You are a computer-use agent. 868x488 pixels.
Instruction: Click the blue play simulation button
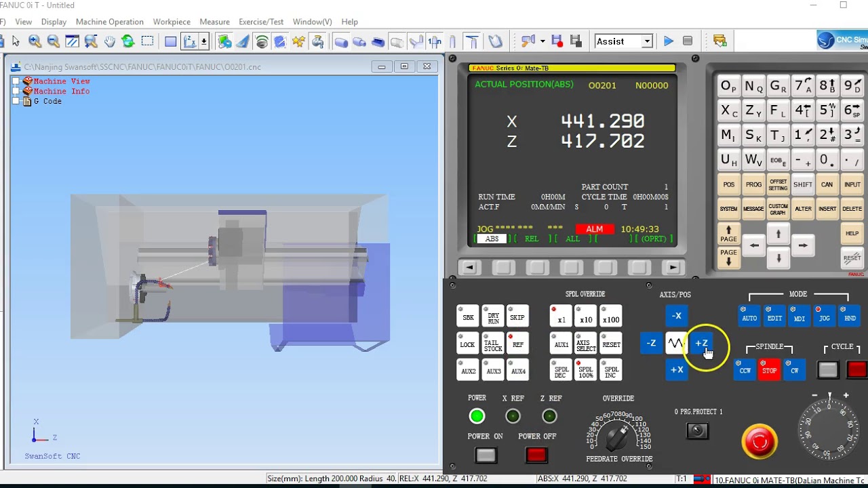click(x=669, y=41)
